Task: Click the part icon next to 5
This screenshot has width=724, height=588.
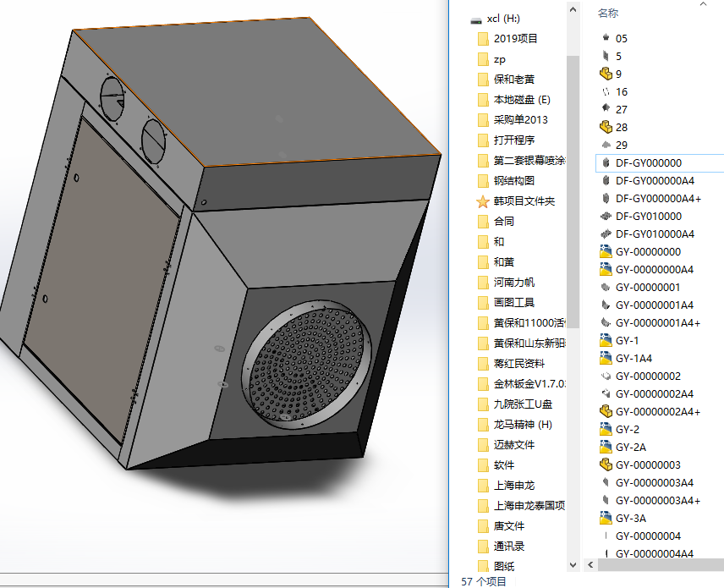Action: (606, 56)
